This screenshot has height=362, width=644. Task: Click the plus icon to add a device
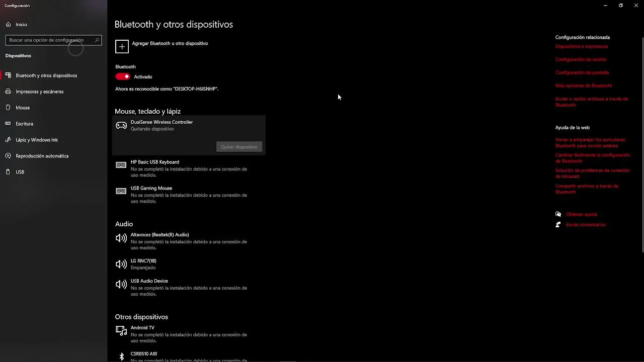(122, 46)
